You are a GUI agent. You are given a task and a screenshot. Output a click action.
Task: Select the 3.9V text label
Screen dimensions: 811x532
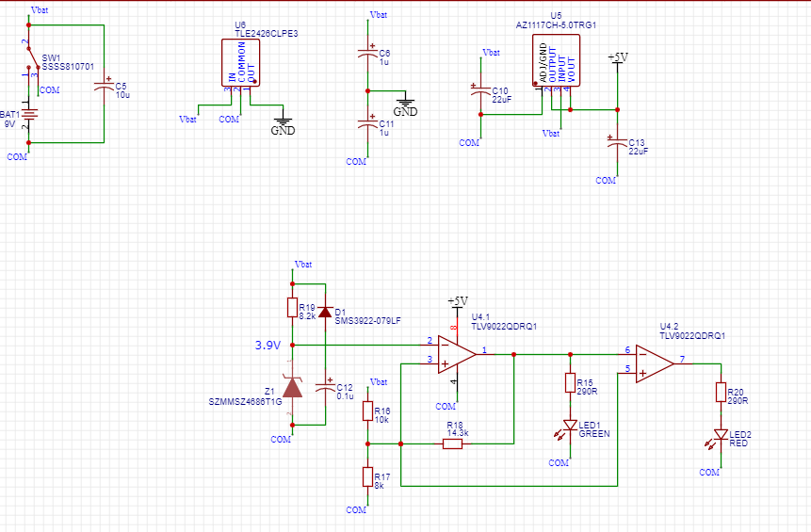coord(268,346)
